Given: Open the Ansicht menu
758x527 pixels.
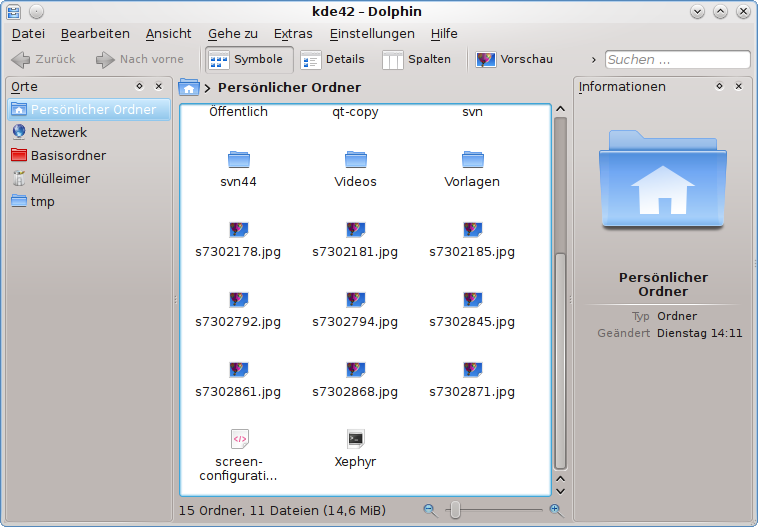Looking at the screenshot, I should click(168, 34).
